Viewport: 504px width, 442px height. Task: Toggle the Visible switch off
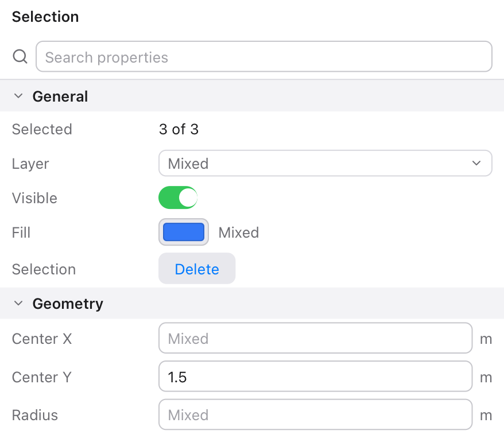pyautogui.click(x=178, y=197)
